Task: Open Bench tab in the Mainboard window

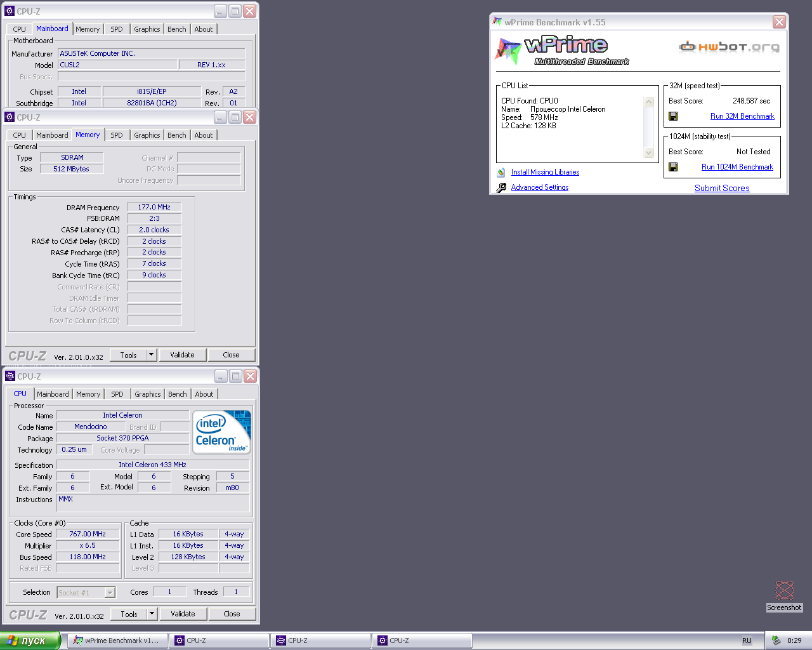Action: [177, 29]
